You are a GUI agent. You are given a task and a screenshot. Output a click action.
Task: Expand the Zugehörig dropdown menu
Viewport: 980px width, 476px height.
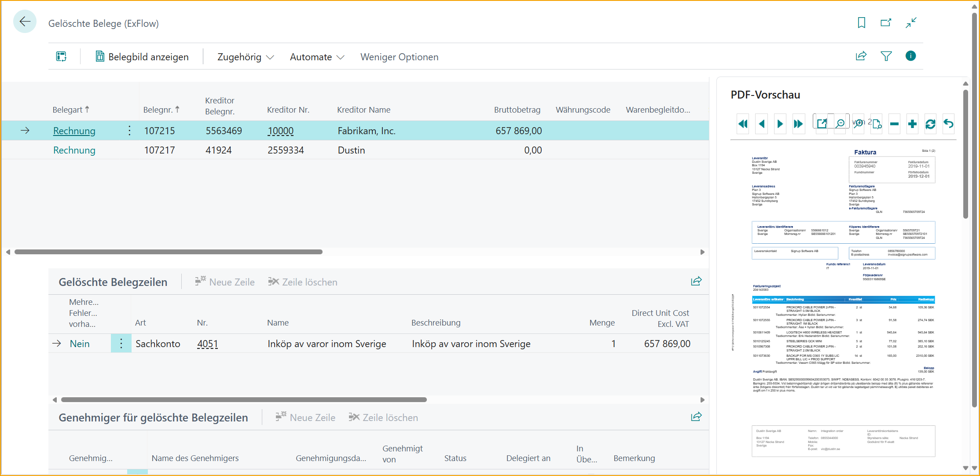246,57
